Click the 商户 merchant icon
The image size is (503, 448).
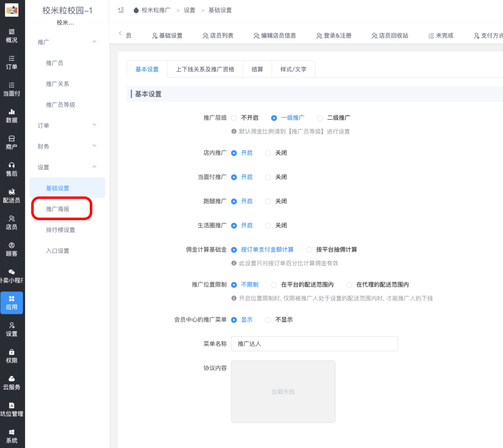tap(12, 143)
